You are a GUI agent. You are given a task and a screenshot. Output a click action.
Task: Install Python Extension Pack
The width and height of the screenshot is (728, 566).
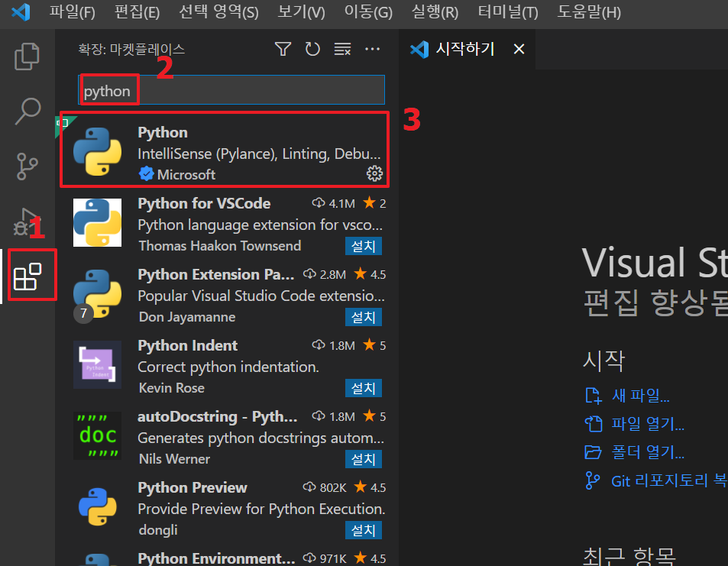[363, 317]
